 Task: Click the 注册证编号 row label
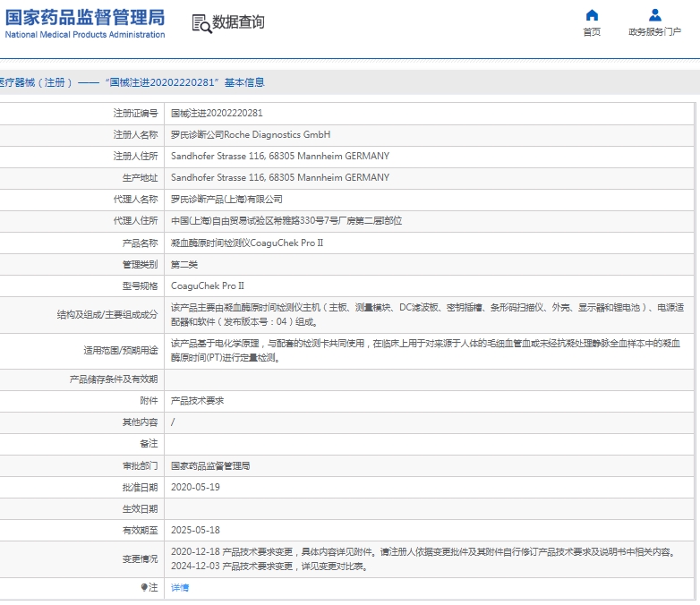point(135,113)
